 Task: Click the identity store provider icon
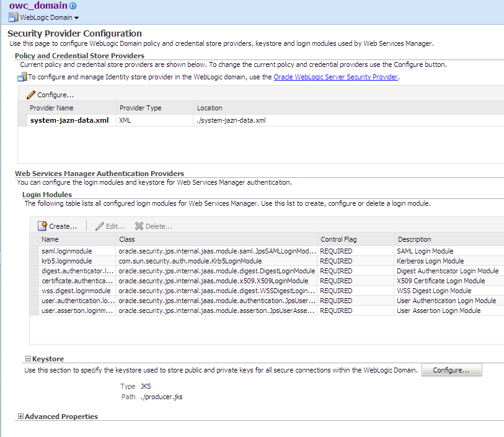[22, 77]
